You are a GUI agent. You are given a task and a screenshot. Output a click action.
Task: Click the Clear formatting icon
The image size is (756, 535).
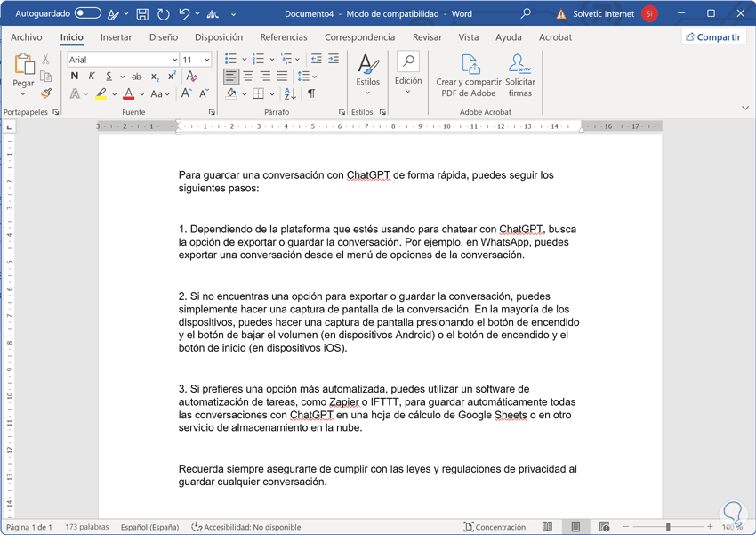tap(192, 77)
